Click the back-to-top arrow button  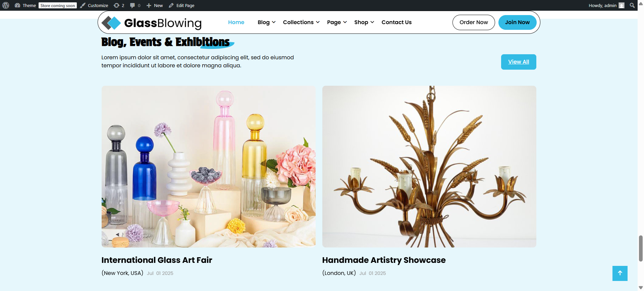[620, 273]
